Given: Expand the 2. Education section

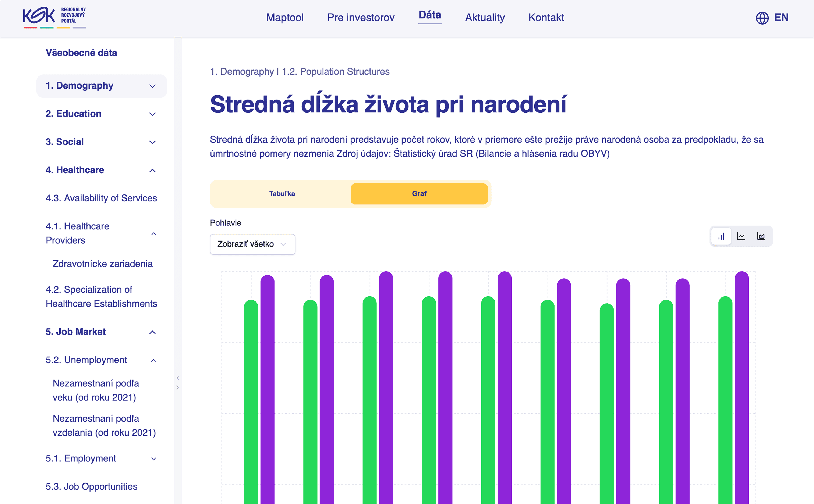Looking at the screenshot, I should [152, 114].
